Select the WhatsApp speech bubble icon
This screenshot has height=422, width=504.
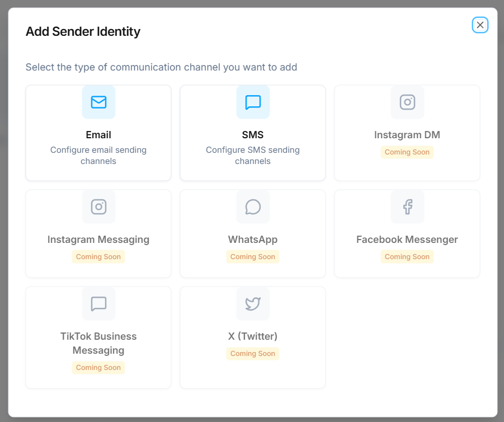(253, 207)
